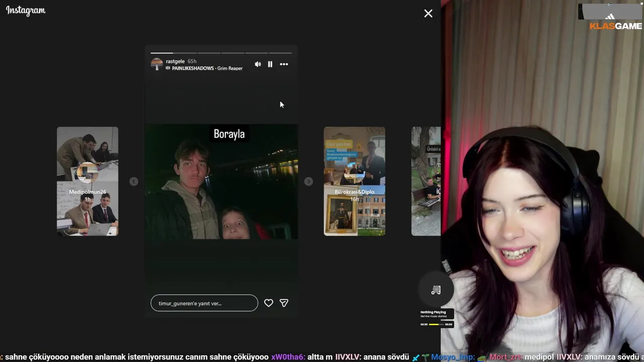The height and width of the screenshot is (362, 644).
Task: Mute the story audio speaker icon
Action: click(x=258, y=64)
